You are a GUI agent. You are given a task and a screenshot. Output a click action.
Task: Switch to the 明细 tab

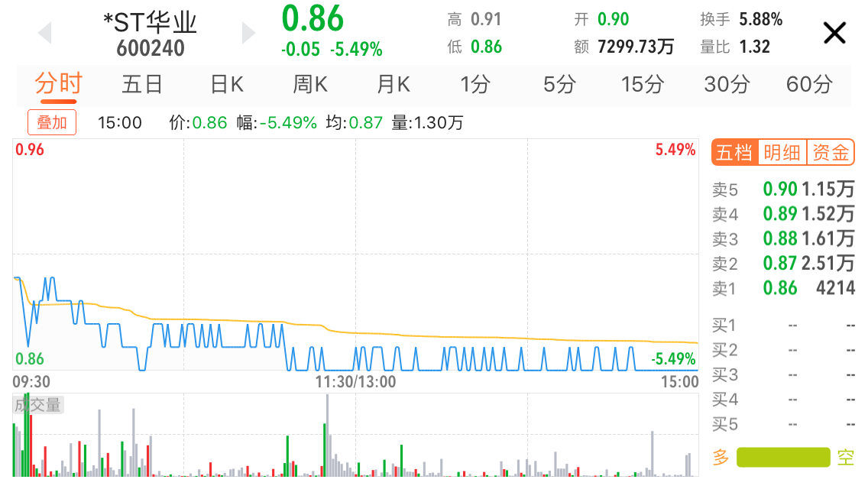(x=782, y=152)
